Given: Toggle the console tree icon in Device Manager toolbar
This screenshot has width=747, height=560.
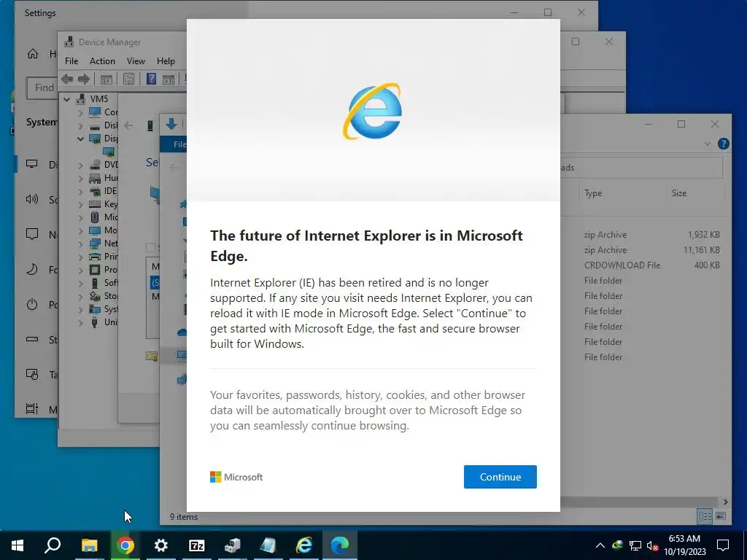Looking at the screenshot, I should 107,79.
